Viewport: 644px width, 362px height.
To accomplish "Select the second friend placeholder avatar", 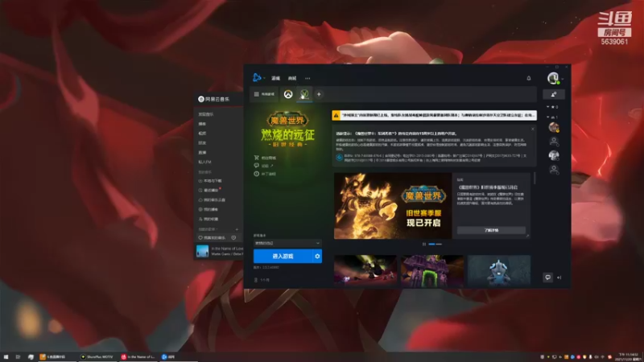I will (554, 142).
